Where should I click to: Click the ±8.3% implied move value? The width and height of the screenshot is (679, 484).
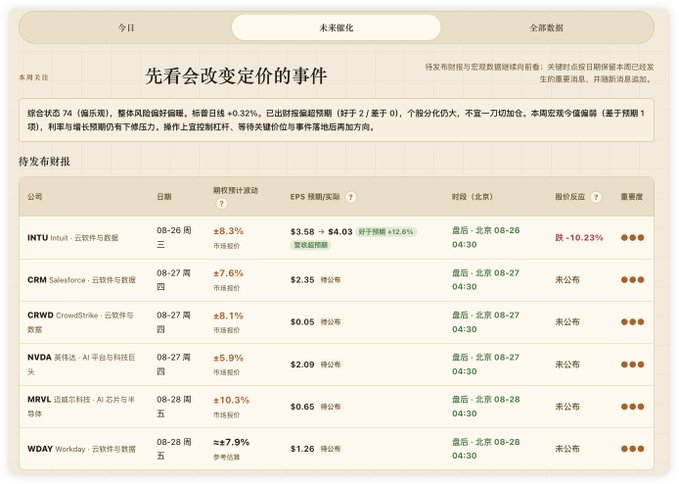(x=228, y=231)
